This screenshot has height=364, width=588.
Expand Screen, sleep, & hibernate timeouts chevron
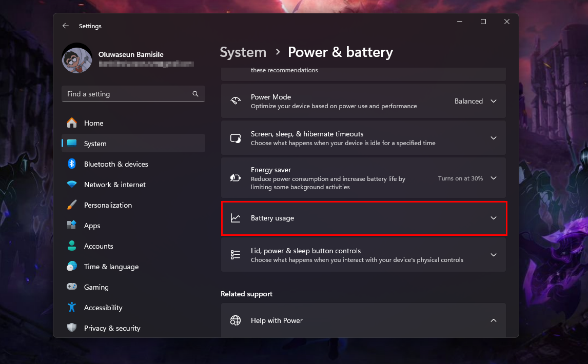pyautogui.click(x=494, y=138)
